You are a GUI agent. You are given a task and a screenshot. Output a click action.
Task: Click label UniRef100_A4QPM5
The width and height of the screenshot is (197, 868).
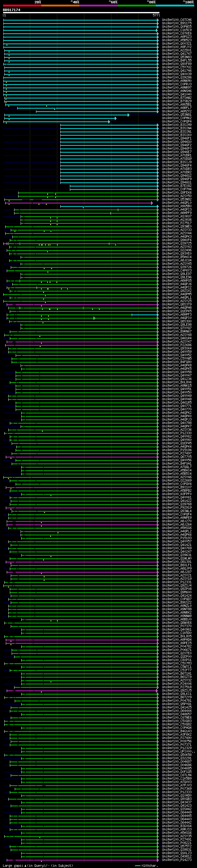177,294
